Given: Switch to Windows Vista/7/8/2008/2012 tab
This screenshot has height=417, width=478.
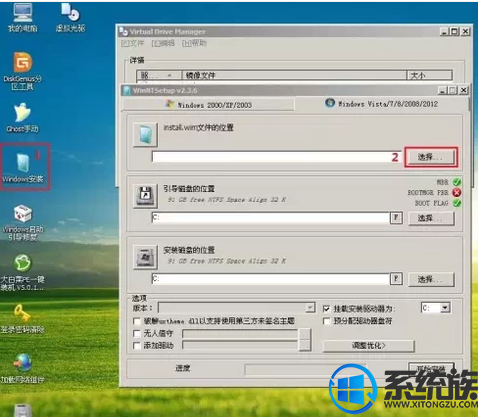Looking at the screenshot, I should pyautogui.click(x=382, y=104).
